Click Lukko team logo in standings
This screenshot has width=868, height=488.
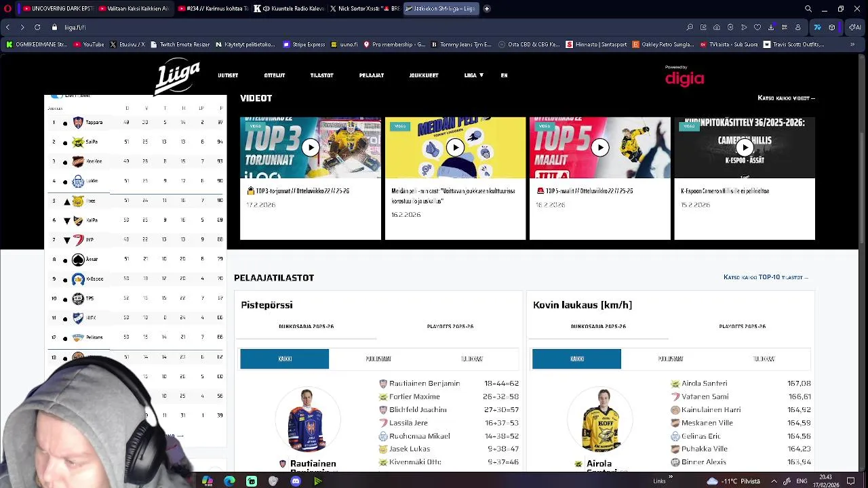tap(78, 181)
